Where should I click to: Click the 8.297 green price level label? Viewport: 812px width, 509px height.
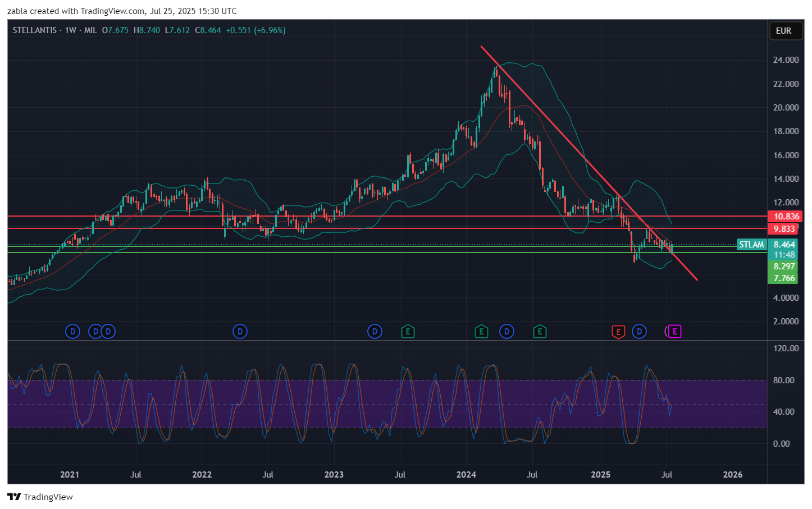coord(783,267)
